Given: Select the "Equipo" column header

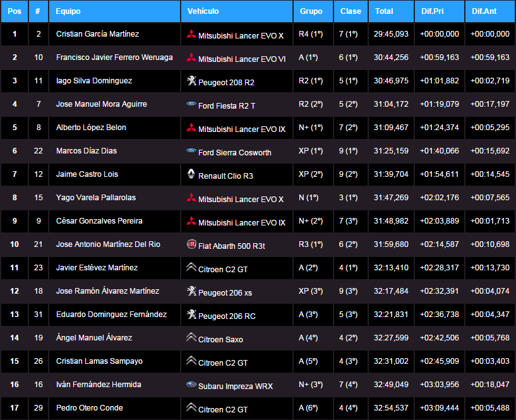Looking at the screenshot, I should click(114, 11).
